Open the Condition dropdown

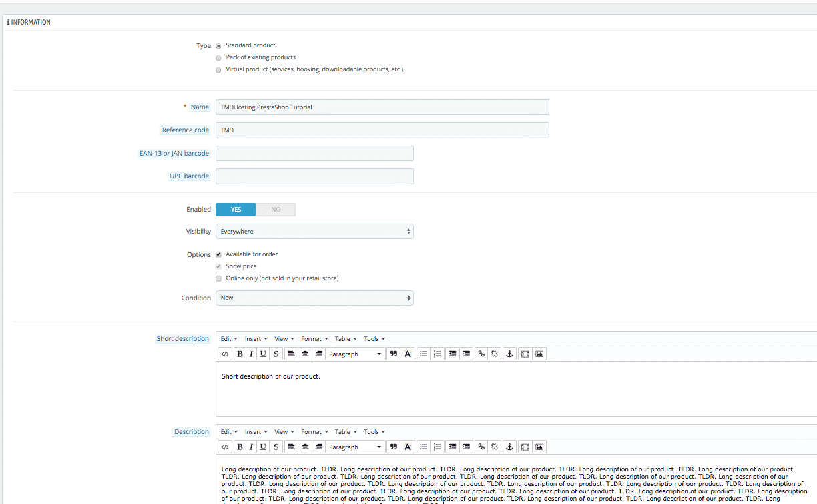tap(314, 298)
